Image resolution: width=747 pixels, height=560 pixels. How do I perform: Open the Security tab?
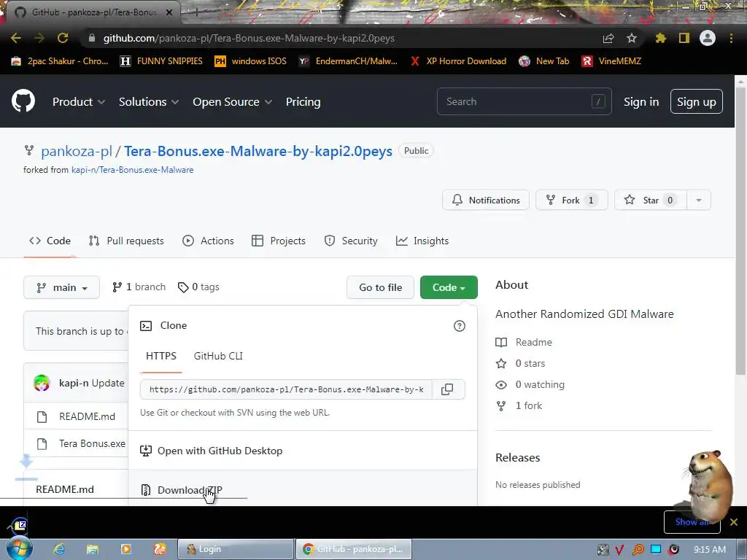(351, 241)
